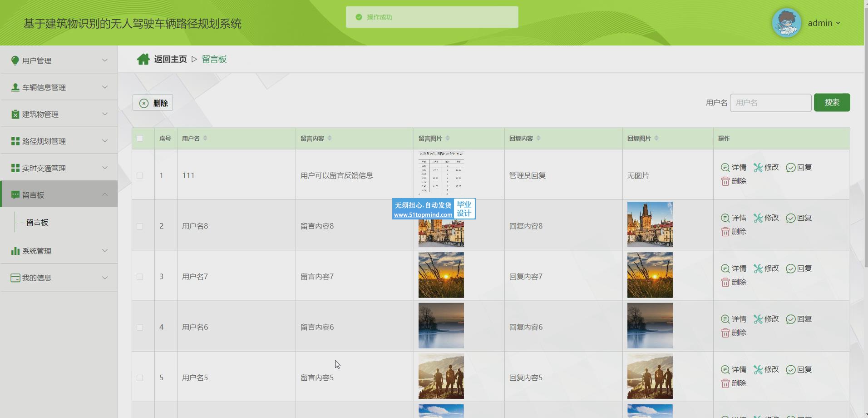The width and height of the screenshot is (868, 418).
Task: Click the 用户管理 lightbulb icon
Action: (x=15, y=60)
